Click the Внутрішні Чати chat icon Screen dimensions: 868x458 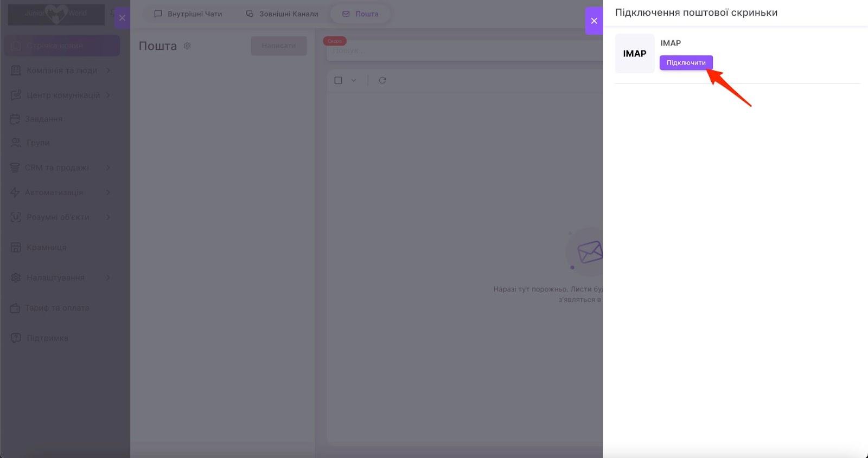(x=158, y=14)
